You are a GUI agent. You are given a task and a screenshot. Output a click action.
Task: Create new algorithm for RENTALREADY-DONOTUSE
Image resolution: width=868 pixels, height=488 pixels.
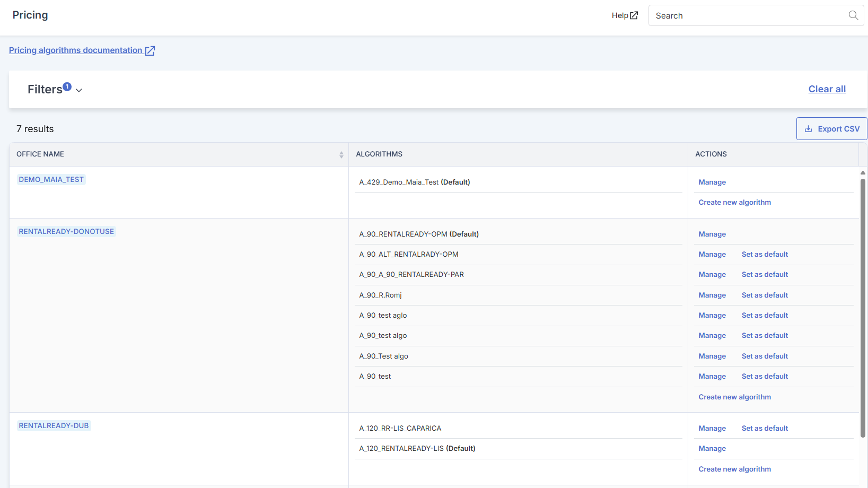(734, 397)
